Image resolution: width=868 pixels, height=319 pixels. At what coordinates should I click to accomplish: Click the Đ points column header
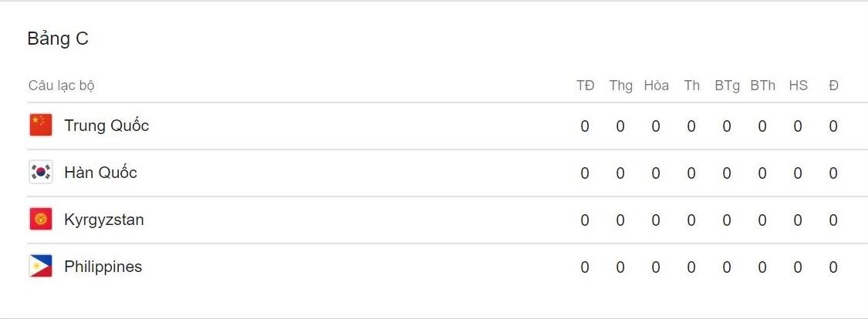coord(833,86)
